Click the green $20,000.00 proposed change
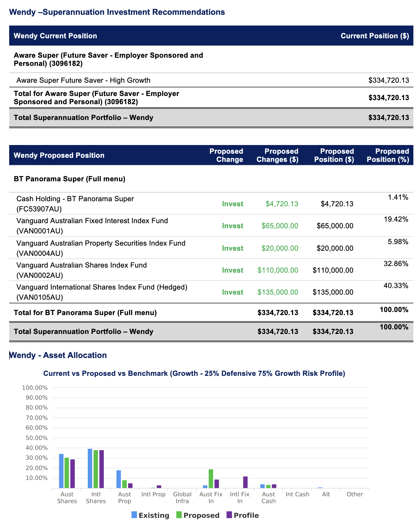Image resolution: width=420 pixels, height=527 pixels. pyautogui.click(x=280, y=248)
